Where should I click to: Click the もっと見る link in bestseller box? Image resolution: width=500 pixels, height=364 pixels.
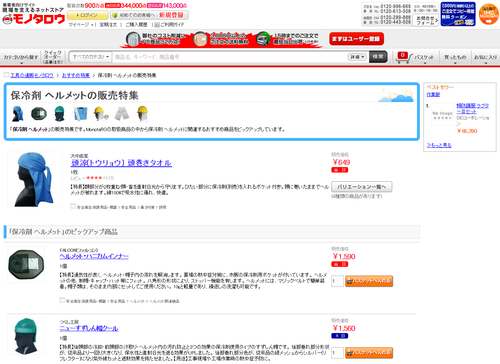coord(439,145)
